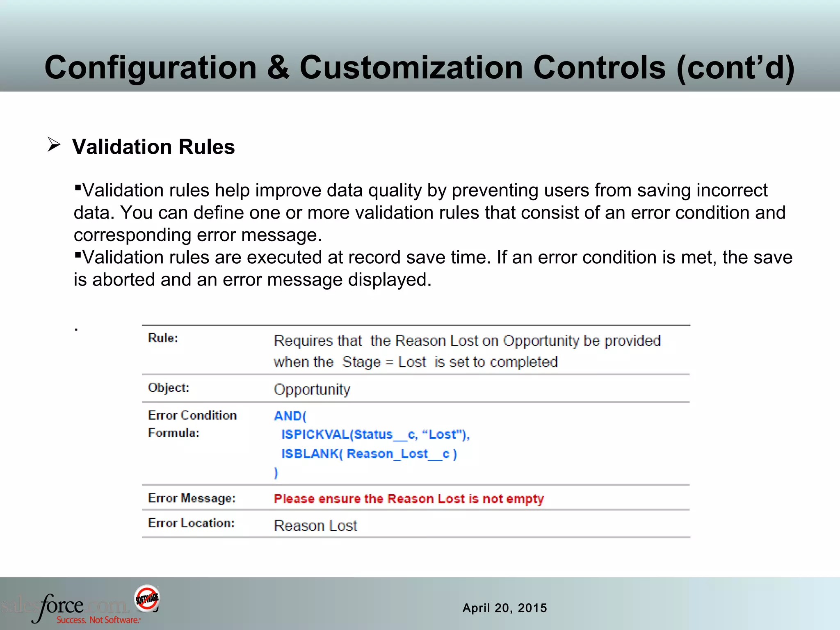This screenshot has width=840, height=630.
Task: Click the ISPICKVAL formula line
Action: pyautogui.click(x=375, y=434)
